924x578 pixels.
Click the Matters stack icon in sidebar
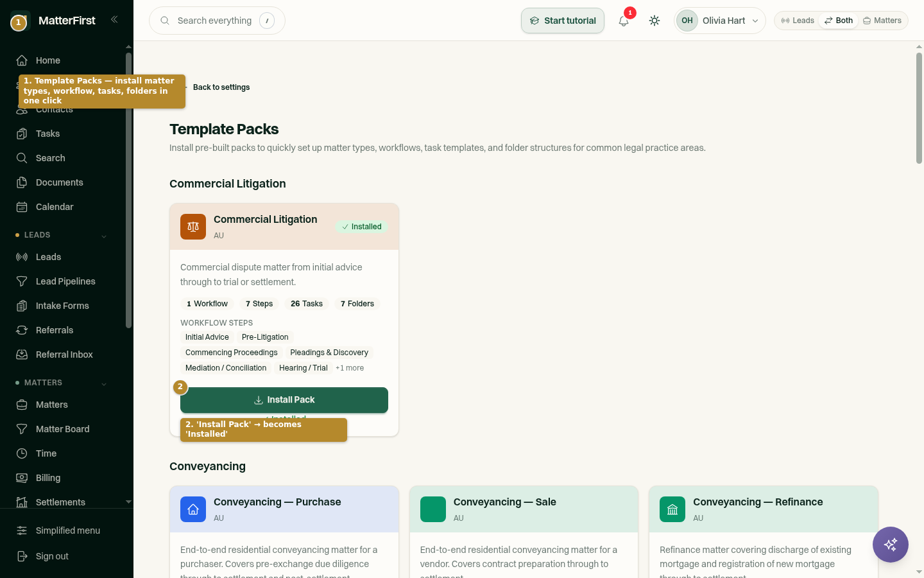click(x=22, y=405)
